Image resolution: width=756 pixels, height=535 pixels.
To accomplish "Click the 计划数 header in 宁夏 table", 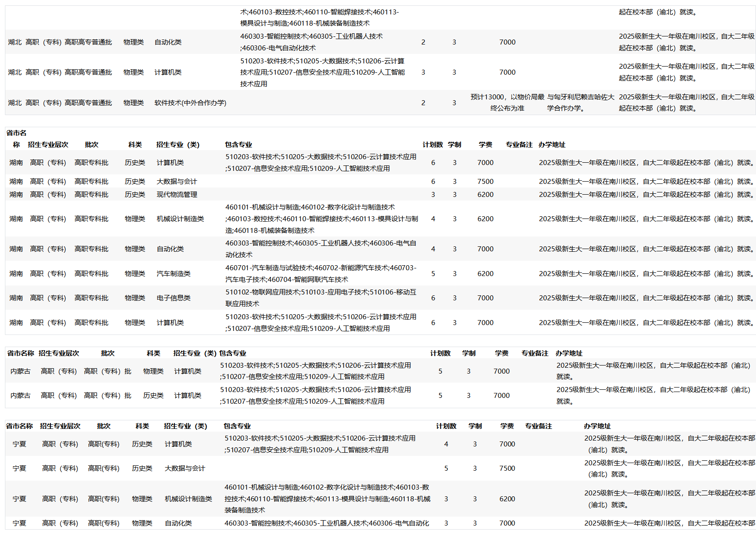I will click(446, 426).
